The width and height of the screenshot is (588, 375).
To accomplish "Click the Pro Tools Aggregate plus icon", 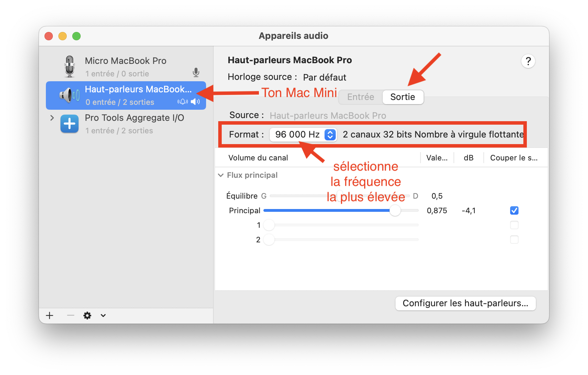I will coord(70,124).
